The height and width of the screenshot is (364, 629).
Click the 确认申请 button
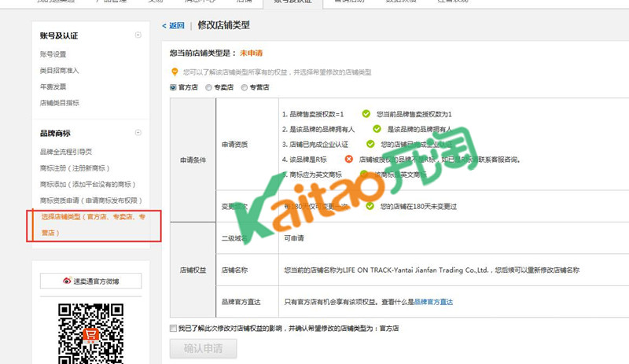click(x=204, y=348)
